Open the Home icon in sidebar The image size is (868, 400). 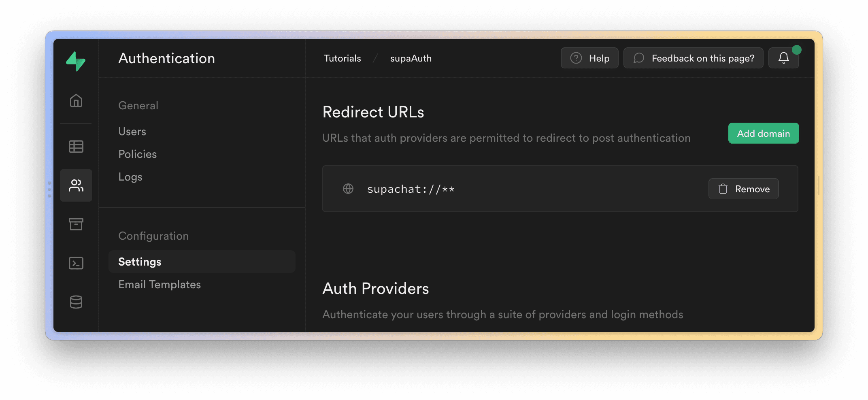[76, 100]
